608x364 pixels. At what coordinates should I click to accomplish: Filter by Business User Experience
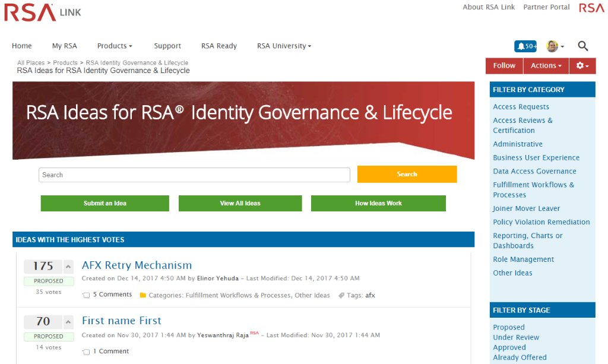(x=536, y=157)
